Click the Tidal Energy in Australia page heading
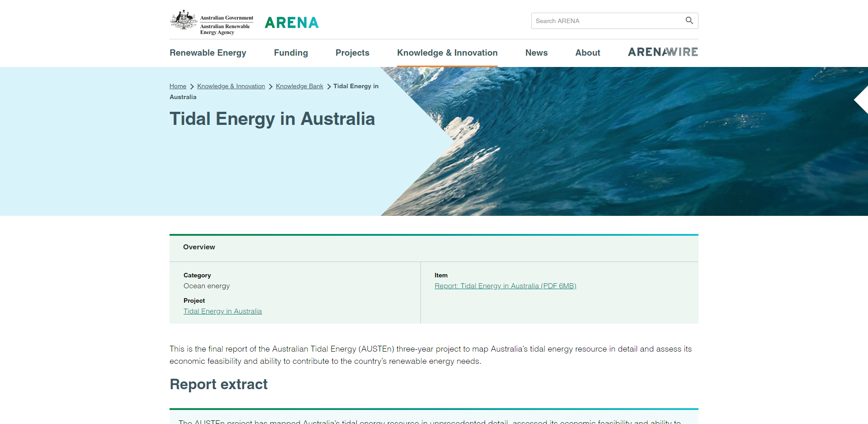 click(272, 119)
